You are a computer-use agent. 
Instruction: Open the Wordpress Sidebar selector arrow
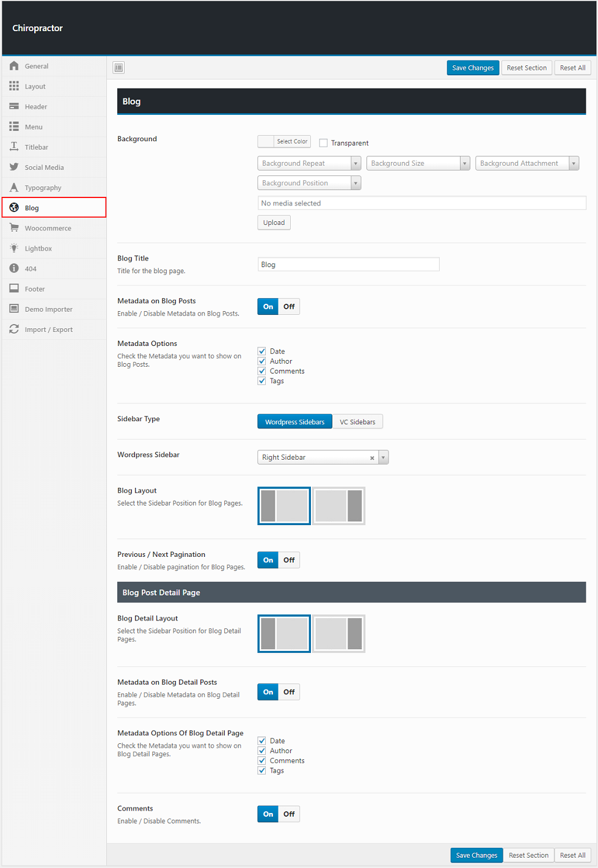click(x=383, y=457)
